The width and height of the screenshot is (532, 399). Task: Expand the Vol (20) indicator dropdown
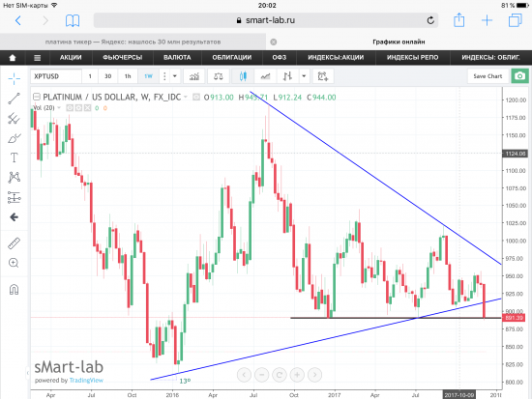coord(59,108)
